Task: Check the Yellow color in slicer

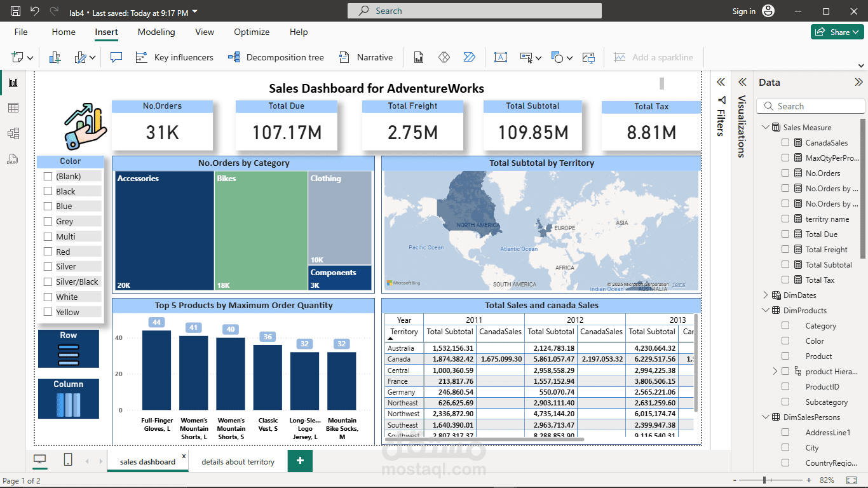Action: (48, 312)
